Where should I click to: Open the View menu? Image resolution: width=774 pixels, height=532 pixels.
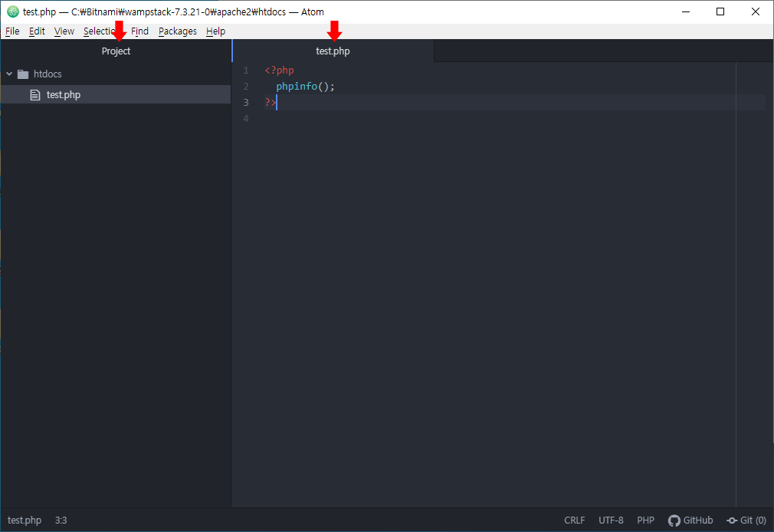coord(64,31)
